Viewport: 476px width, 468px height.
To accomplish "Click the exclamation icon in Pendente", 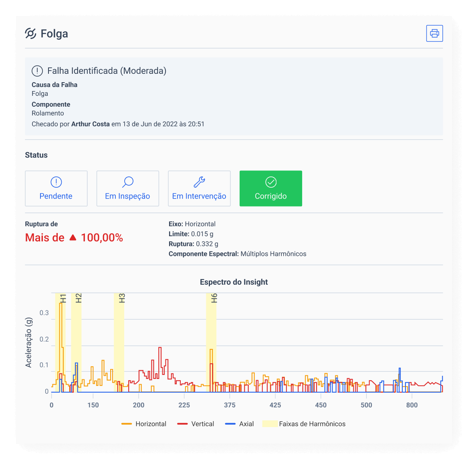I will click(56, 182).
